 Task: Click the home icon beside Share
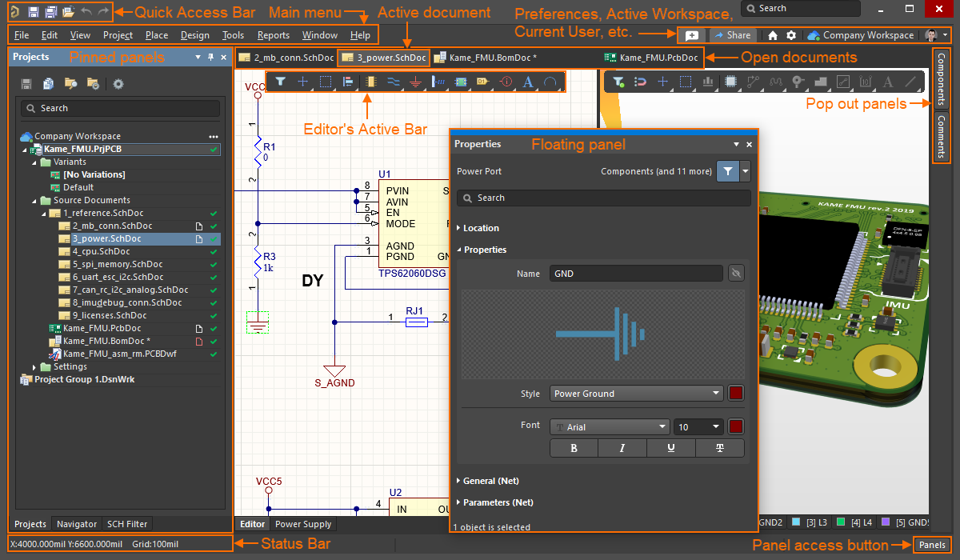pyautogui.click(x=773, y=35)
